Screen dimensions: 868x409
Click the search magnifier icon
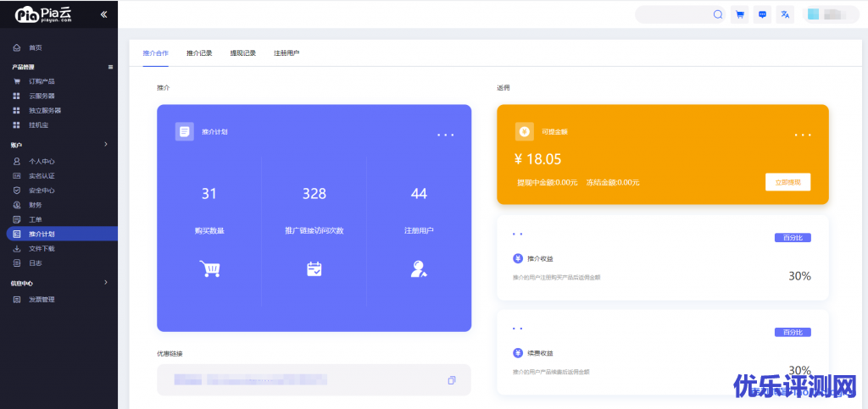(x=718, y=14)
